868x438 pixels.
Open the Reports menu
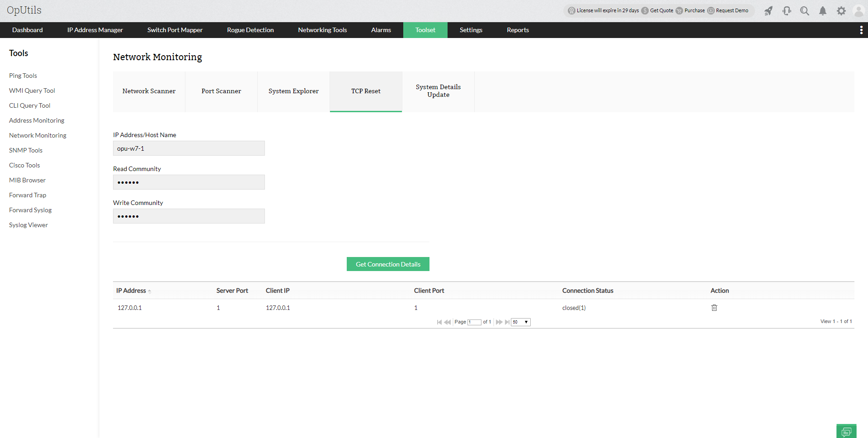click(x=518, y=30)
